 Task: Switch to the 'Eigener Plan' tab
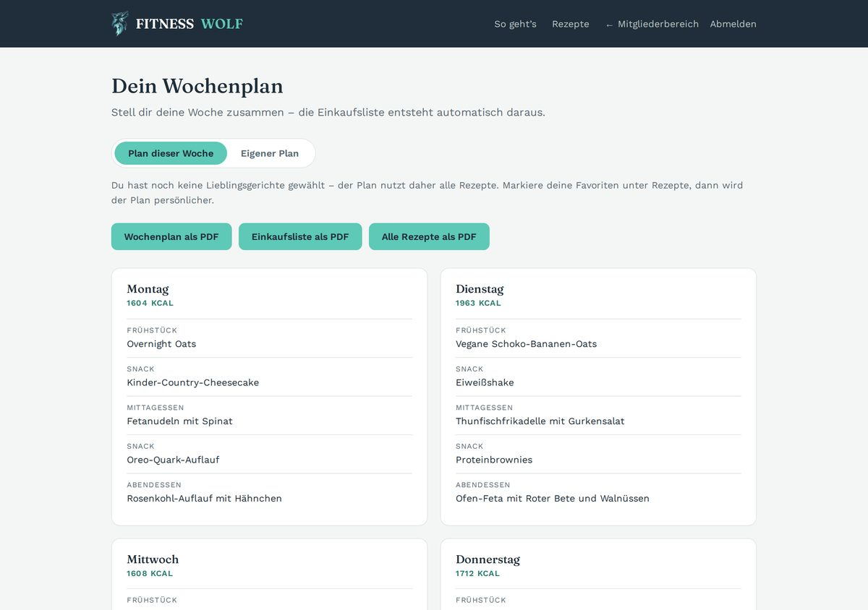pyautogui.click(x=270, y=153)
